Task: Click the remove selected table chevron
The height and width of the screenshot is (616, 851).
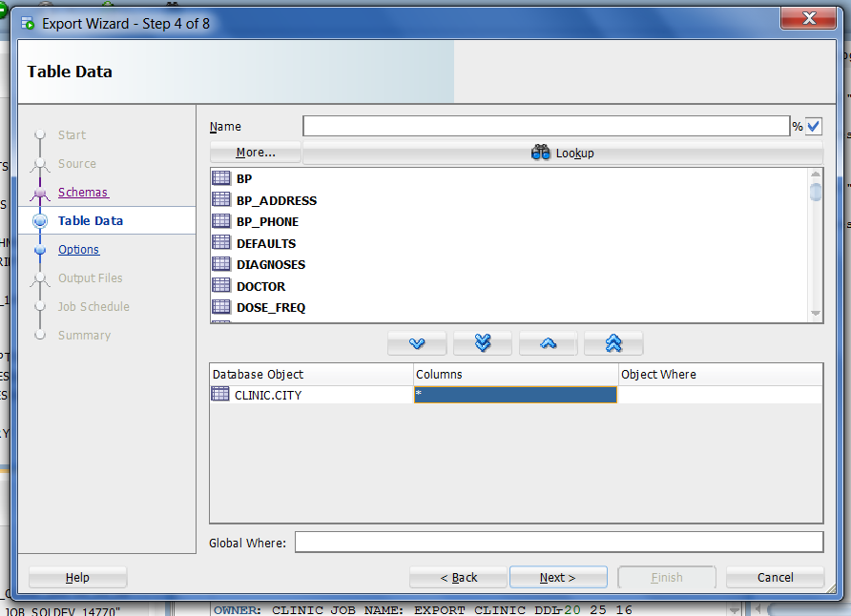Action: point(547,343)
